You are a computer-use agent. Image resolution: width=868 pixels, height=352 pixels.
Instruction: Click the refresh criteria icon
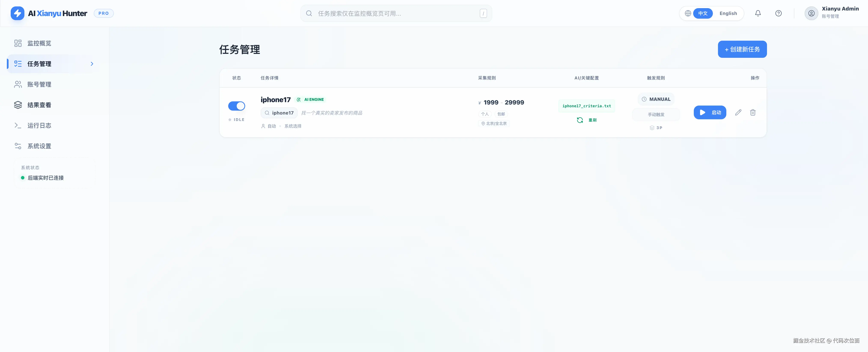(580, 120)
